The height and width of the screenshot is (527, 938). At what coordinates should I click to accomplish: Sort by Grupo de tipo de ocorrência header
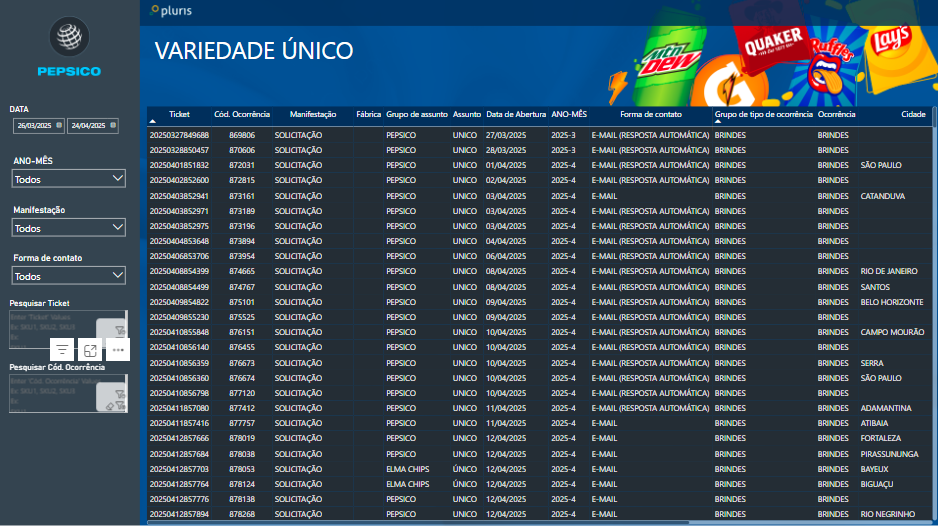click(x=763, y=114)
